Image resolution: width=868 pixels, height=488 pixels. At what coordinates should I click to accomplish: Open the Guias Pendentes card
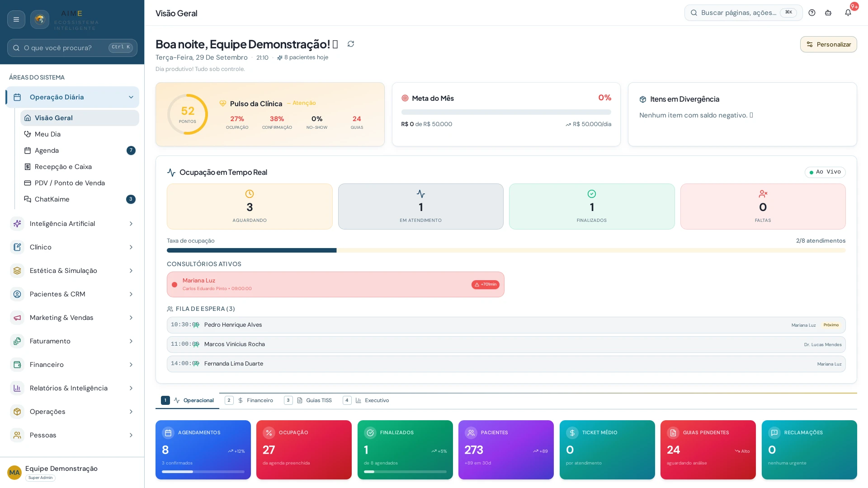[x=708, y=450]
